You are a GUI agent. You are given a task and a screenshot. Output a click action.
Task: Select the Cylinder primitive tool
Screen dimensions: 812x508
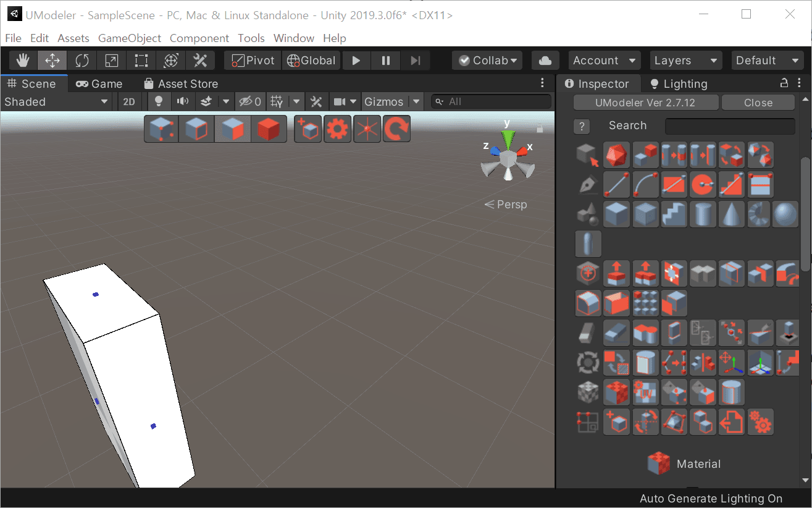[703, 214]
